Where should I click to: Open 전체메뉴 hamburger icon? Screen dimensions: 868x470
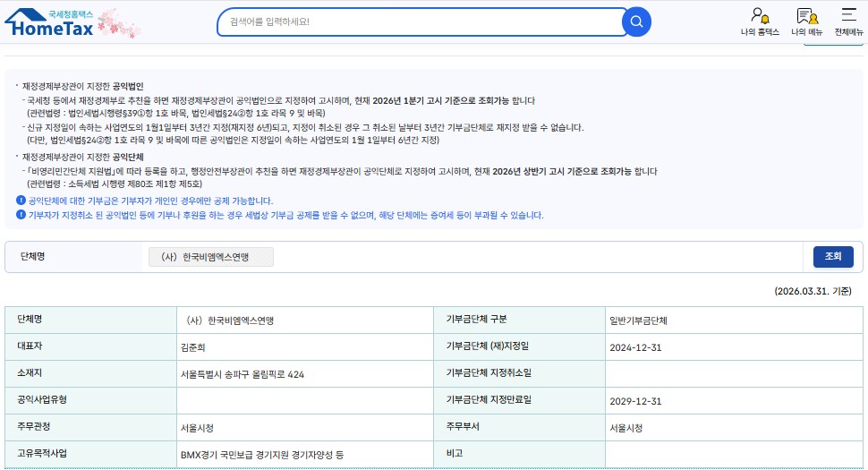(x=848, y=21)
